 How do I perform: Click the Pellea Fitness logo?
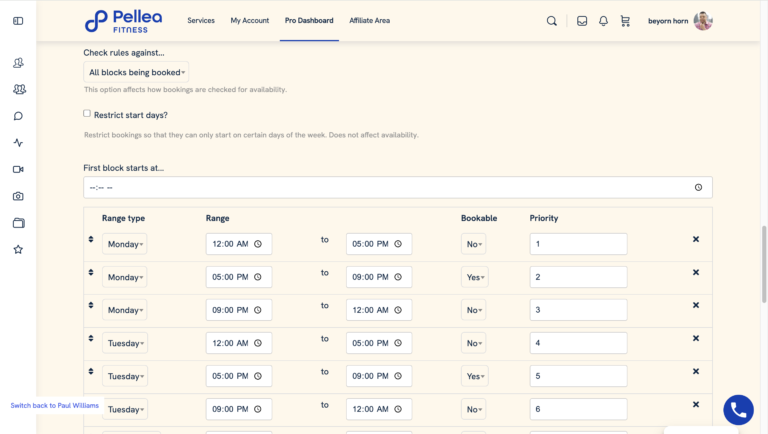point(123,21)
